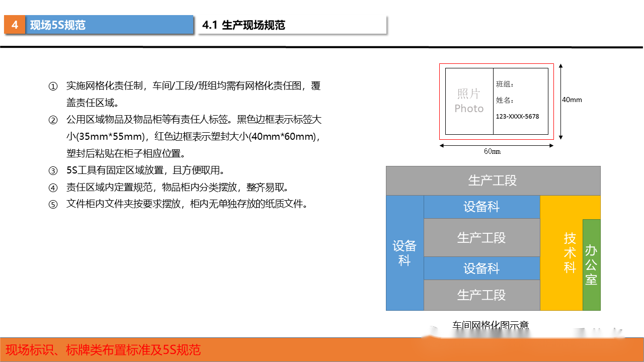Click the 生产工段 block between the two horizontal 设备科 blocks

[482, 237]
